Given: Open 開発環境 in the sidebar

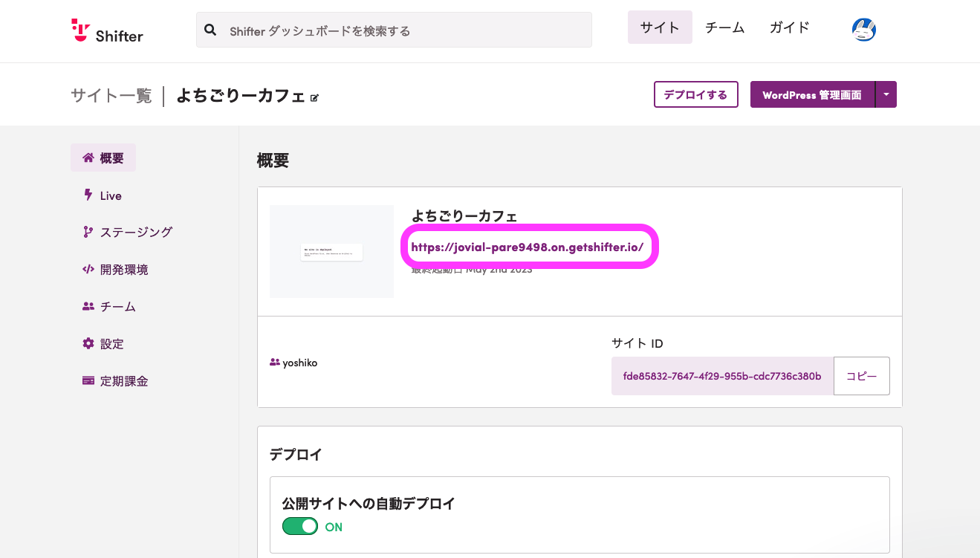Looking at the screenshot, I should (x=115, y=269).
